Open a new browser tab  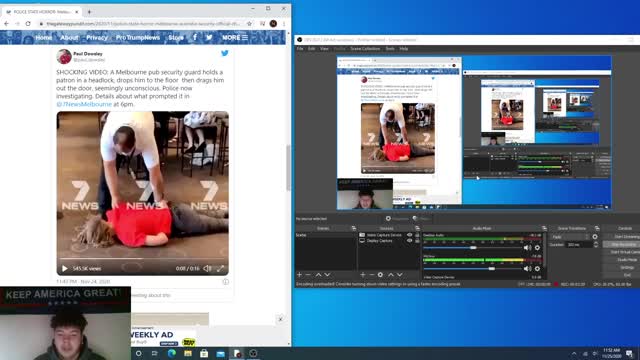(x=89, y=12)
